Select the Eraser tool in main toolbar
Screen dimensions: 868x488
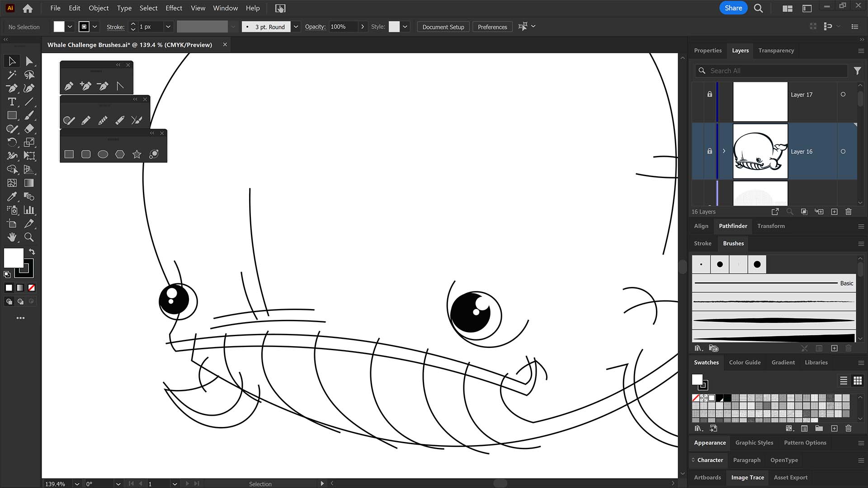(x=29, y=129)
